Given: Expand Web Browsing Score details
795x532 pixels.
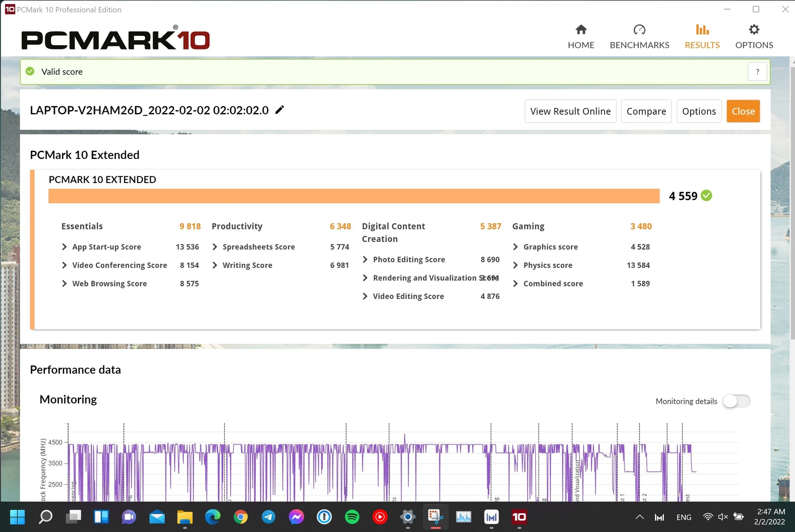Looking at the screenshot, I should (64, 284).
